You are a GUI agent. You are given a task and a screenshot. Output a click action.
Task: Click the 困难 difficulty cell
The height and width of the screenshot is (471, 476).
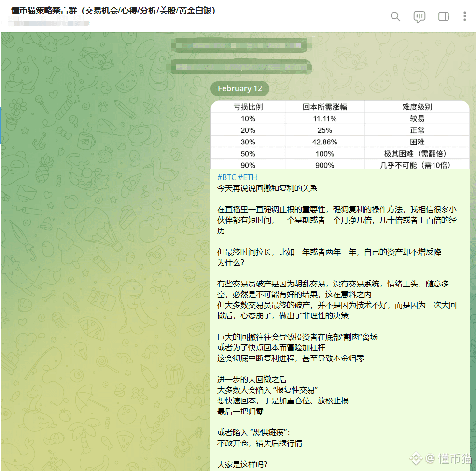coord(417,142)
